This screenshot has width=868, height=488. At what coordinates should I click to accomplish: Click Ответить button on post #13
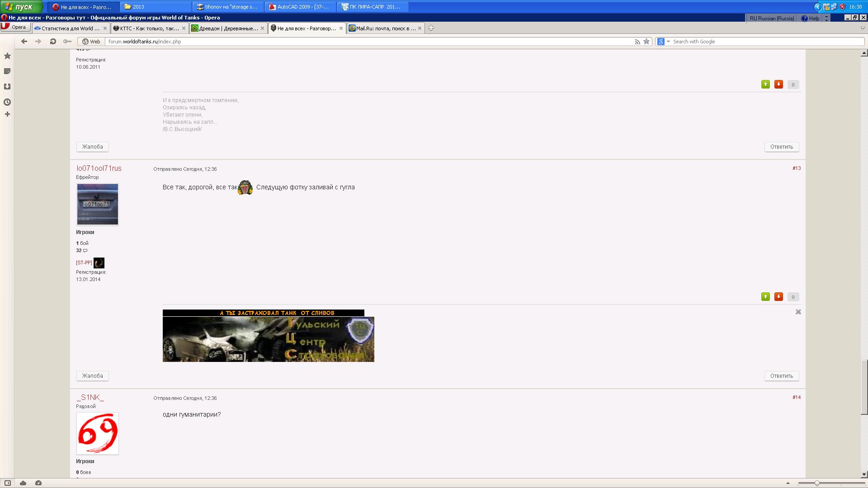tap(782, 376)
